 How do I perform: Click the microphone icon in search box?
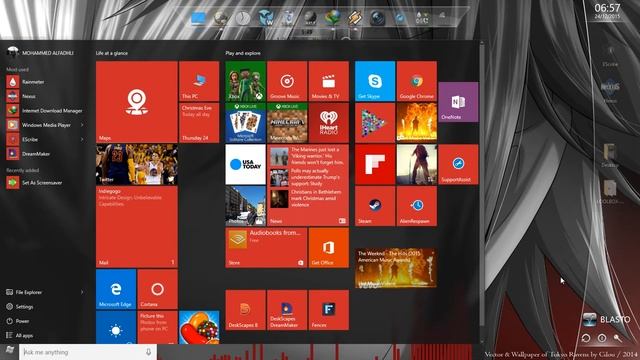click(149, 352)
